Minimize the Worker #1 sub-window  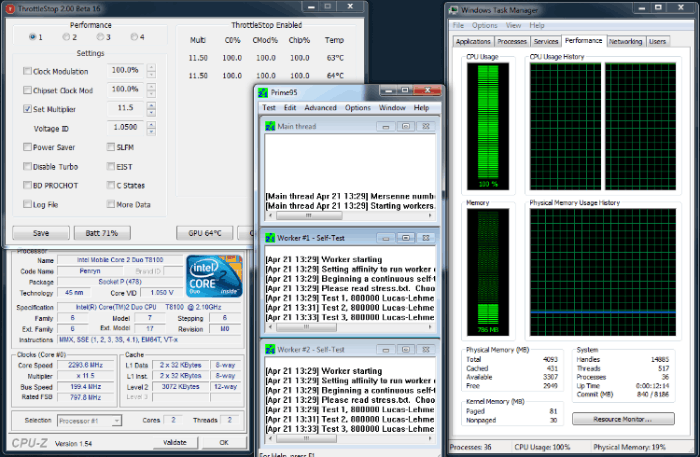point(385,238)
